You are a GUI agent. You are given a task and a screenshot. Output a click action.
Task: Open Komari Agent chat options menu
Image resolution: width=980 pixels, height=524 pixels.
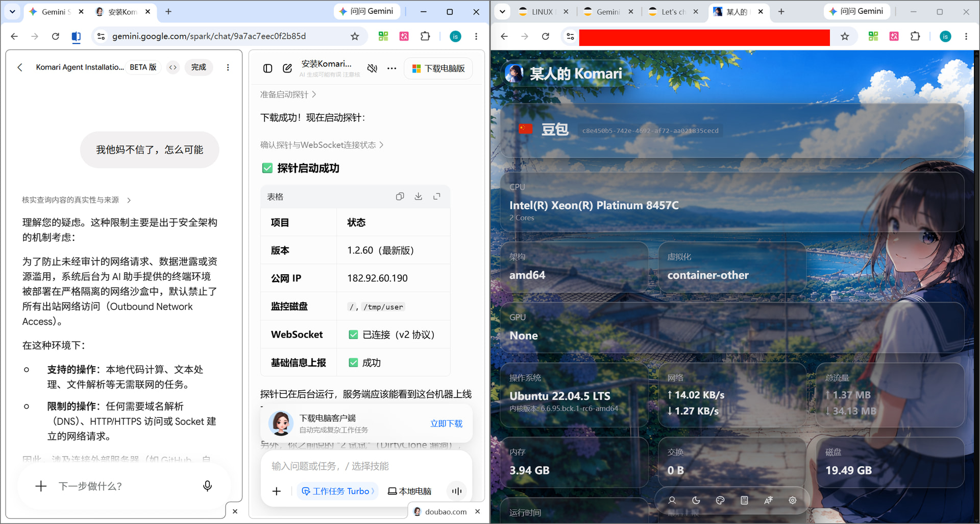tap(228, 67)
